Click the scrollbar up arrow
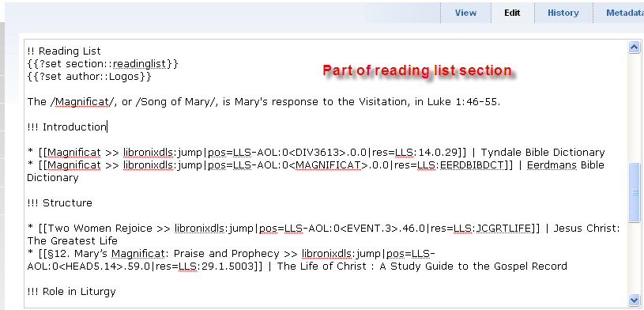 (635, 47)
